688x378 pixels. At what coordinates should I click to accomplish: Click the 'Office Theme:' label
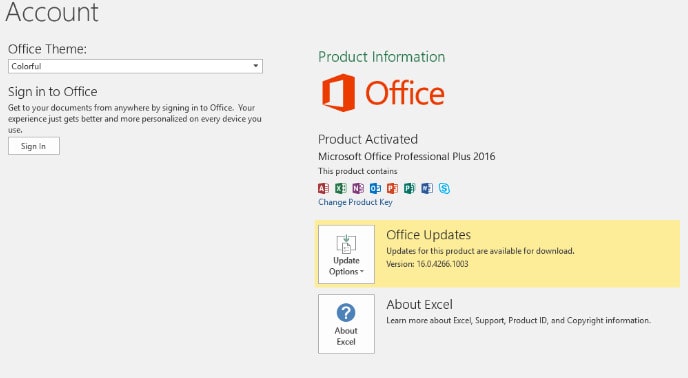[x=47, y=49]
